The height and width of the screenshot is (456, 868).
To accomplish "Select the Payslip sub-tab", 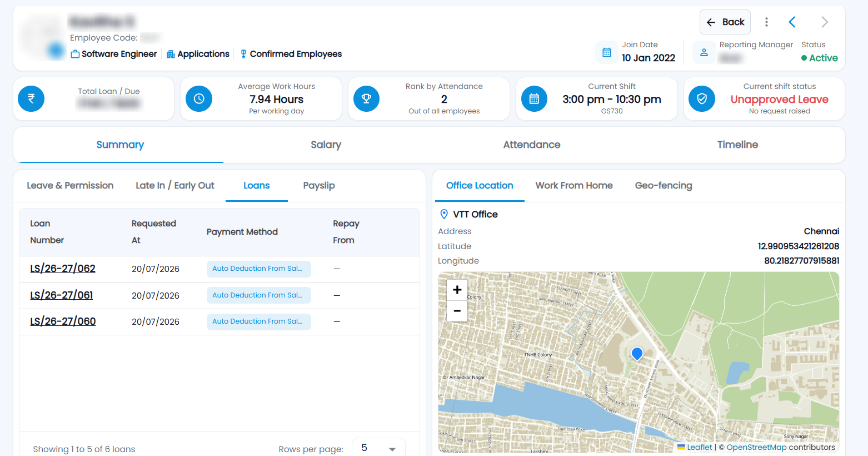I will (x=319, y=186).
